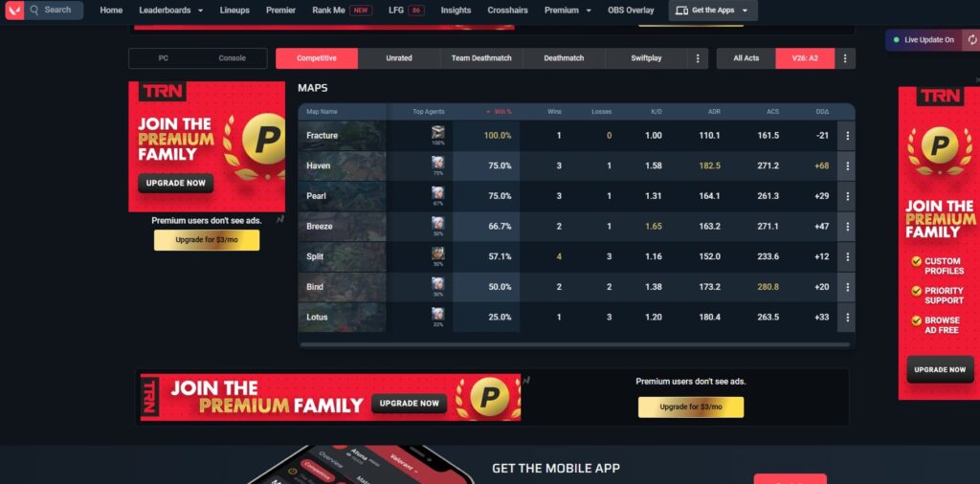Open the Crosshairs page link
Screen dimensions: 980x484
[507, 10]
